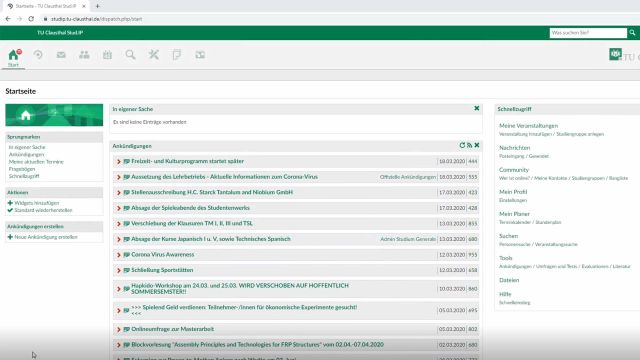Expand 'Absage der Spieleabende' announcement
The width and height of the screenshot is (640, 360).
119,208
